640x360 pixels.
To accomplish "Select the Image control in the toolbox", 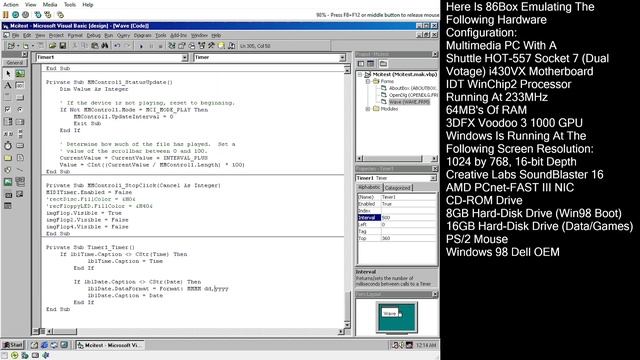I will point(8,182).
